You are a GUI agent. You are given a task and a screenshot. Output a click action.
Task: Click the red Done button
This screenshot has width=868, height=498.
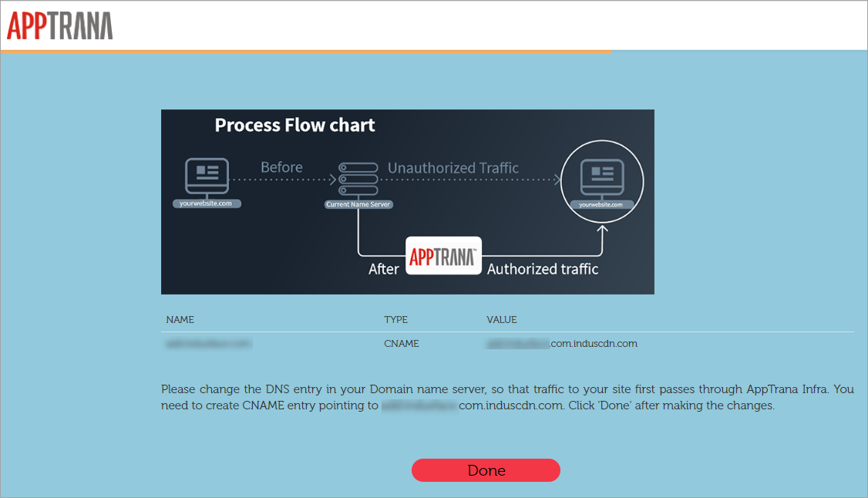point(486,470)
